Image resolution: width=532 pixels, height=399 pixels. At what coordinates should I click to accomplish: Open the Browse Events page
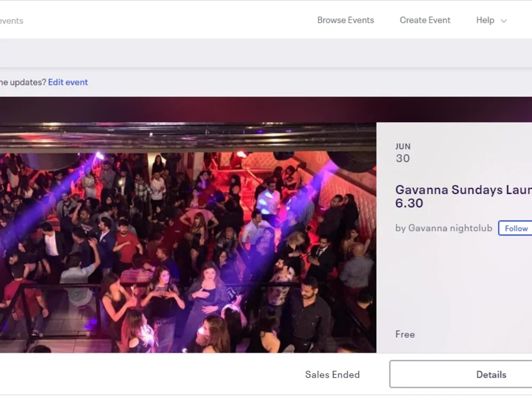pos(345,20)
